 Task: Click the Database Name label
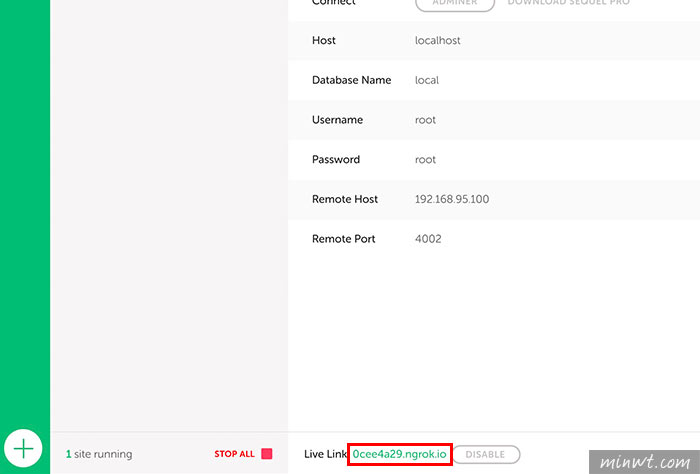[x=351, y=80]
